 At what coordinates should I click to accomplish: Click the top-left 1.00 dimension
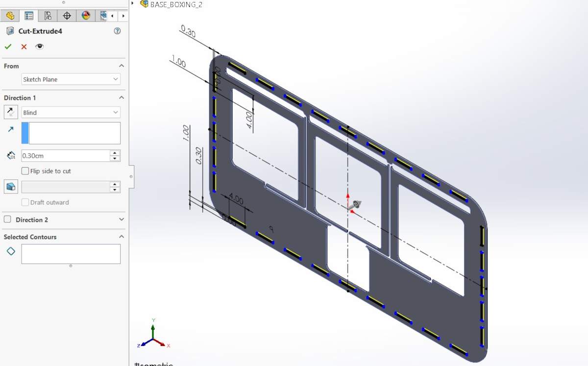[178, 62]
